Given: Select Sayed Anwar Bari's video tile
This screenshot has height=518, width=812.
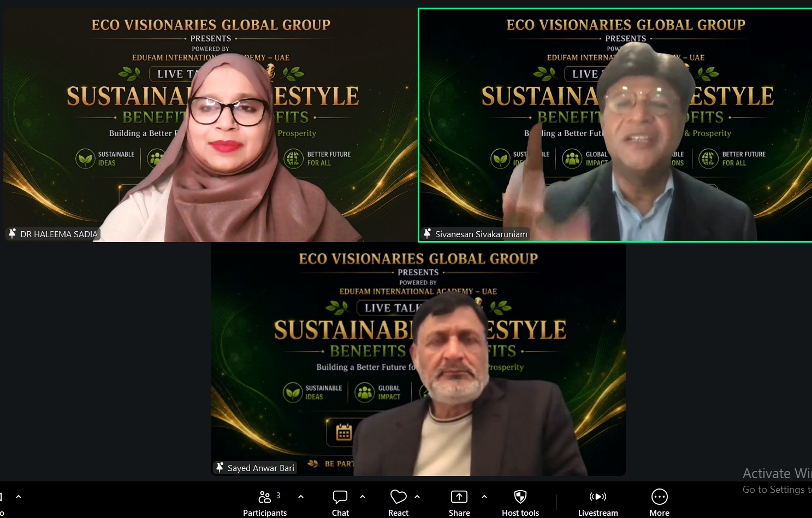Looking at the screenshot, I should point(418,359).
